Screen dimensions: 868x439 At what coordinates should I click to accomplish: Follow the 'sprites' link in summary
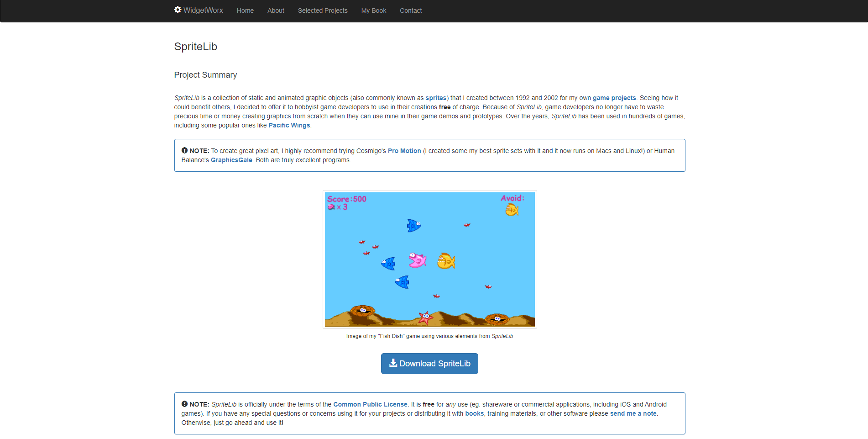coord(436,98)
